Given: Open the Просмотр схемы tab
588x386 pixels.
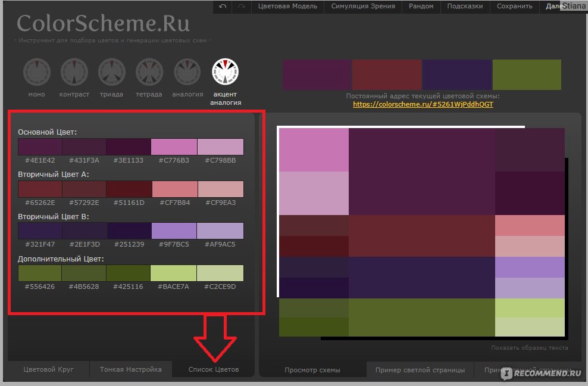Looking at the screenshot, I should tap(312, 370).
